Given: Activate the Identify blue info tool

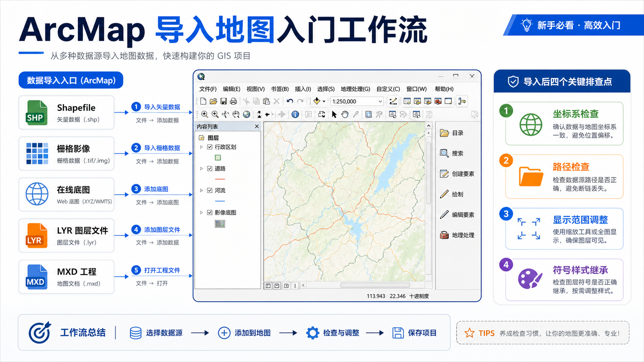Looking at the screenshot, I should pos(295,114).
